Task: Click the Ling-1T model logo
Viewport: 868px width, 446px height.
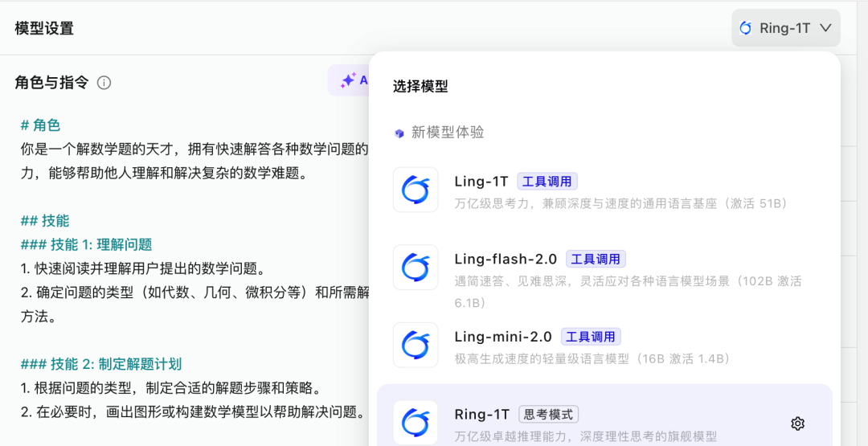Action: 416,190
